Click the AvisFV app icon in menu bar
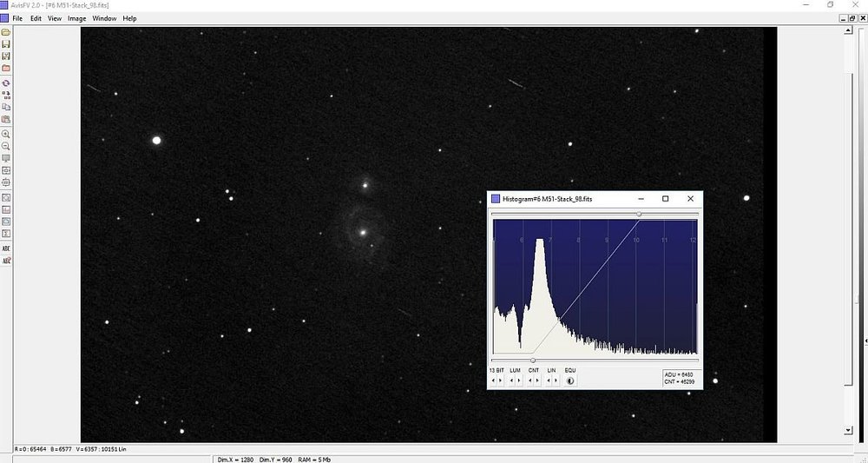 coord(4,18)
